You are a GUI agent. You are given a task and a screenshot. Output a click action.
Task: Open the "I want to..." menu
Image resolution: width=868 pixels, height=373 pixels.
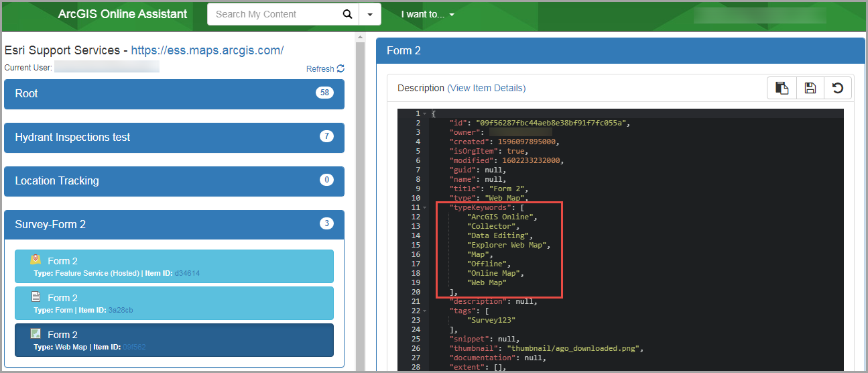click(428, 14)
